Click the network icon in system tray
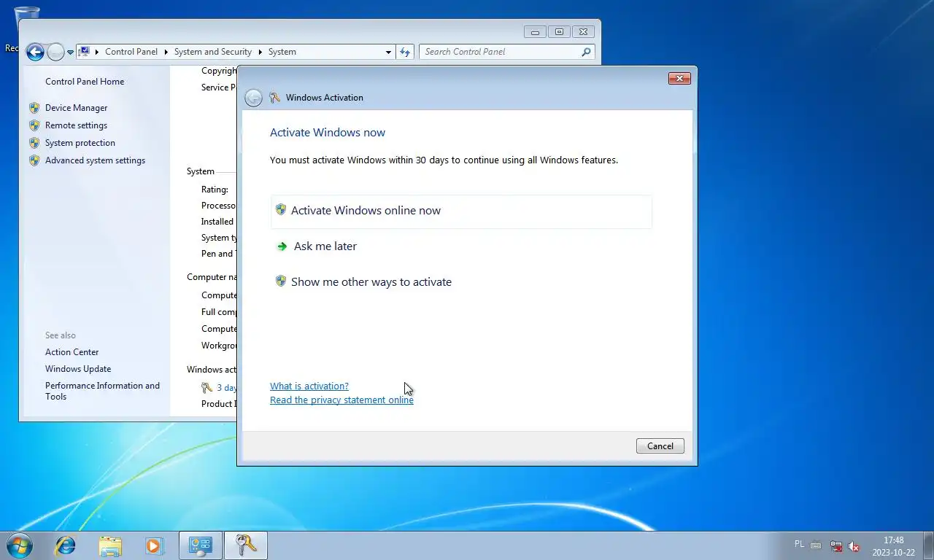 pos(836,546)
